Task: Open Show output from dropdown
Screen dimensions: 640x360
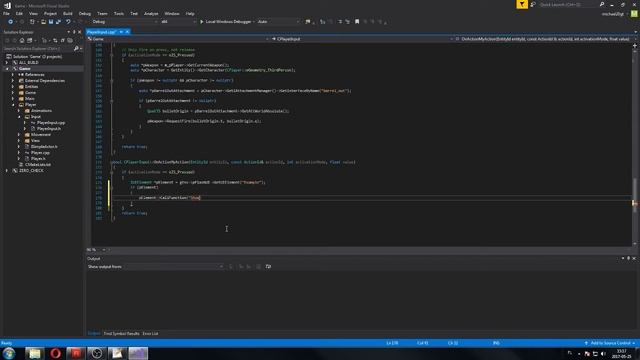Action: pos(173,267)
